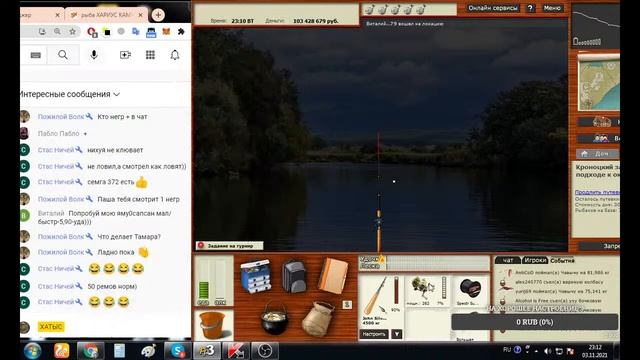Open the gray backpack inventory
Viewport: 640px width, 360px height.
click(x=294, y=276)
